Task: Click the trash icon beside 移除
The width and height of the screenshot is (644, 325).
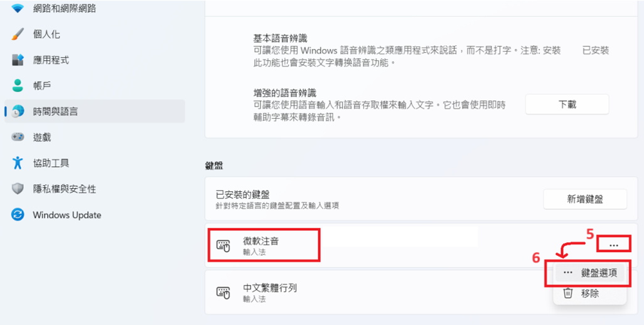Action: pos(568,293)
